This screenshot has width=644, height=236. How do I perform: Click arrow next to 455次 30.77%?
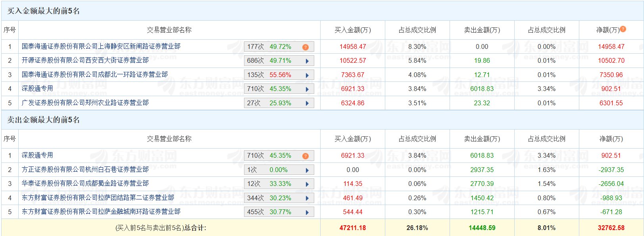tap(307, 212)
